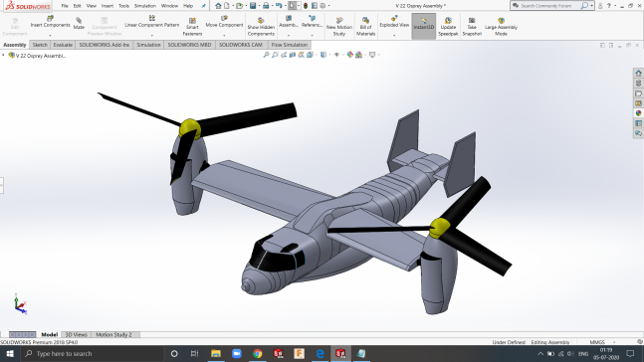Screen dimensions: 644x362
Task: Open Chrome from the taskbar
Action: coord(258,353)
